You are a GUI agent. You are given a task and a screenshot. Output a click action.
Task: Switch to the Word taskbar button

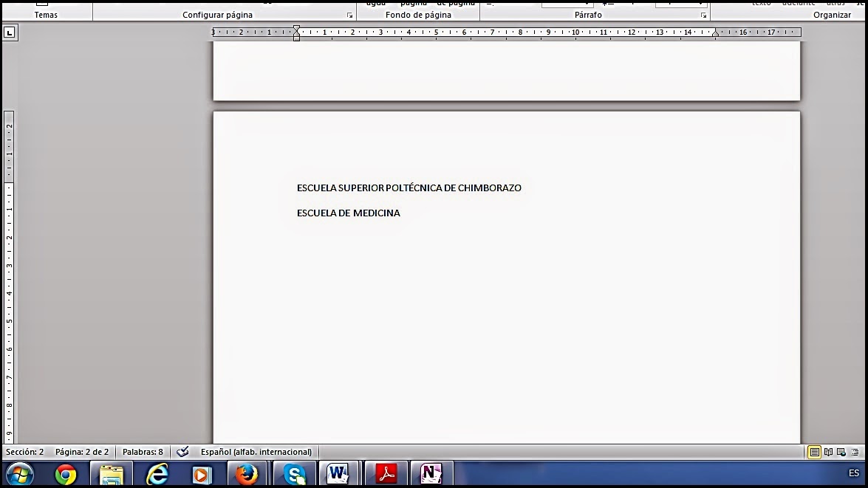tap(338, 474)
